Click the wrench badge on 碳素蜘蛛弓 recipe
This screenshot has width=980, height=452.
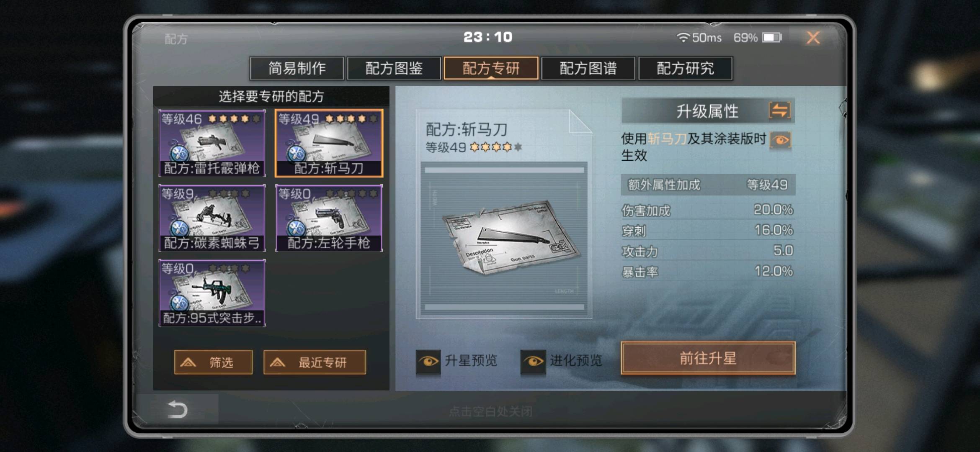tap(179, 228)
